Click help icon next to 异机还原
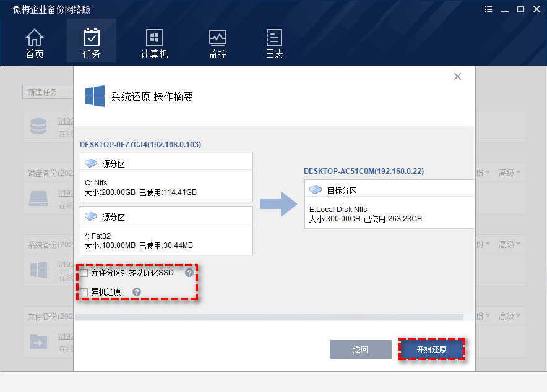The image size is (547, 392). pos(137,292)
